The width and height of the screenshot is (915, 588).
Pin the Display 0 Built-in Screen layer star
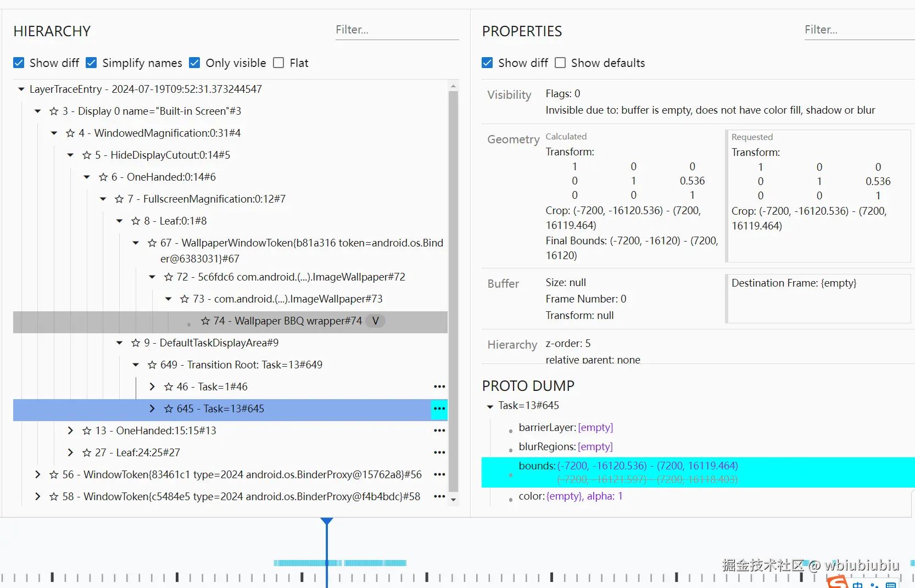[54, 111]
